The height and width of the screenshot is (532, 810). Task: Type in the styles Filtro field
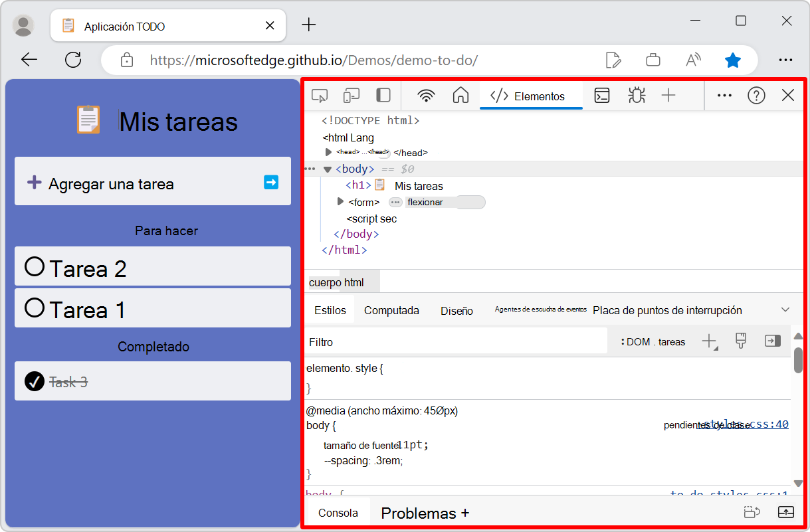(399, 339)
